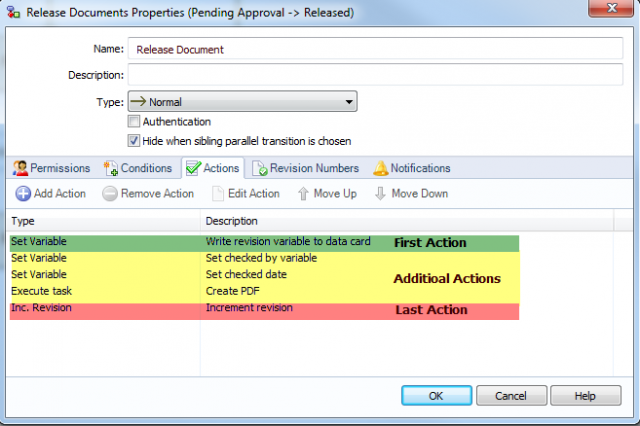The width and height of the screenshot is (640, 426).
Task: Select the 'Inc. Revision' type cell
Action: [x=41, y=307]
